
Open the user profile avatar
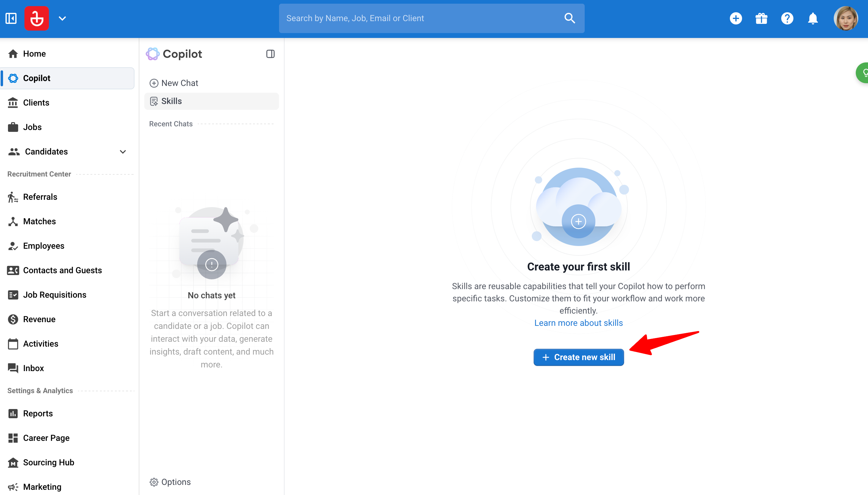(x=846, y=18)
